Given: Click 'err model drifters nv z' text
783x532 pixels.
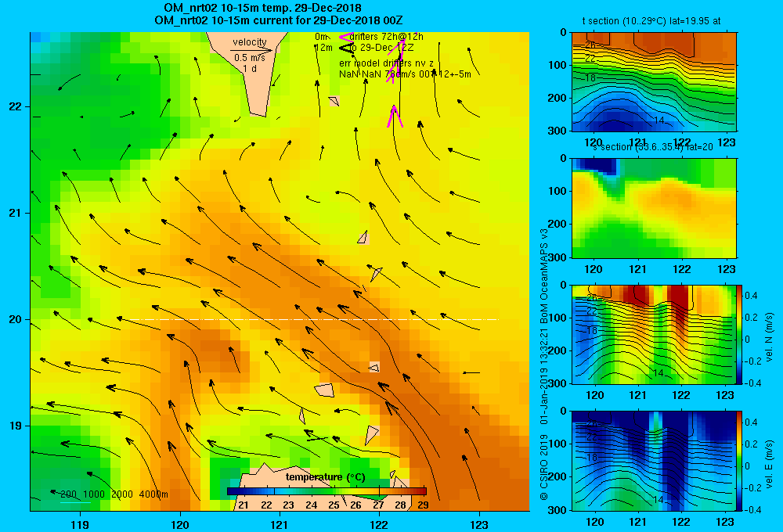Looking at the screenshot, I should point(386,63).
